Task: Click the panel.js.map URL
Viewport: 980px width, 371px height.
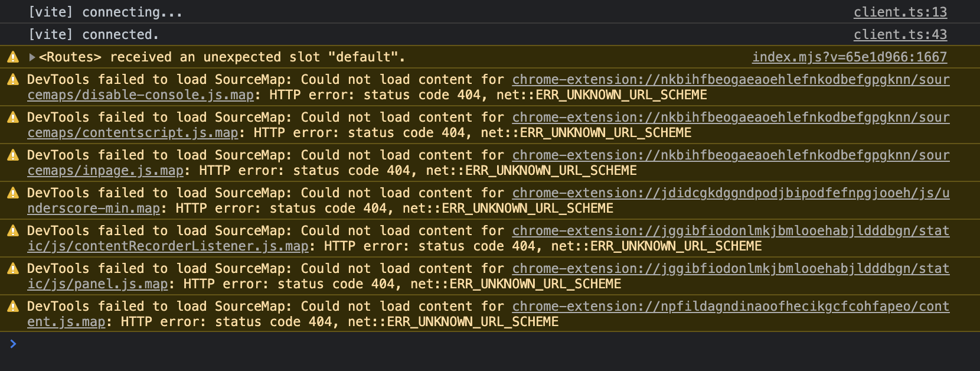Action: point(94,284)
